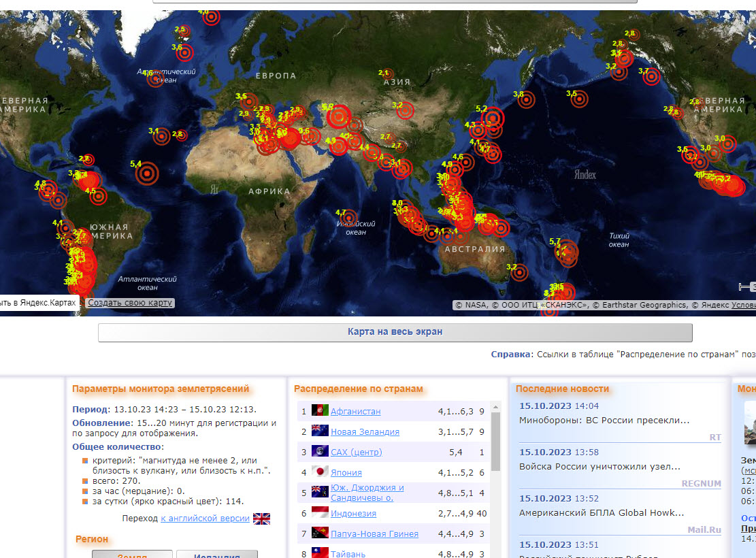Open Юж. Джорджия и Сандвичевы о. link

click(x=367, y=493)
